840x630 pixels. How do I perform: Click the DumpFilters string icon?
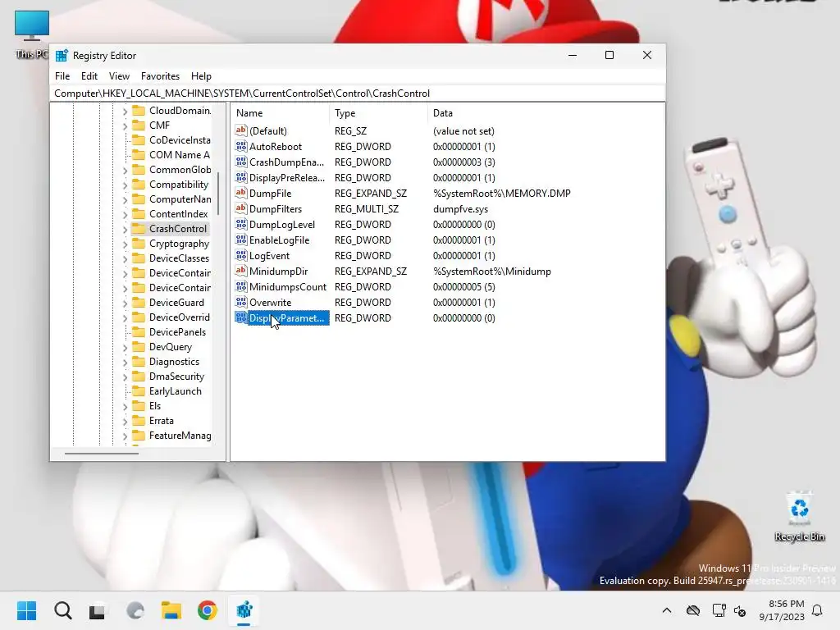point(241,208)
